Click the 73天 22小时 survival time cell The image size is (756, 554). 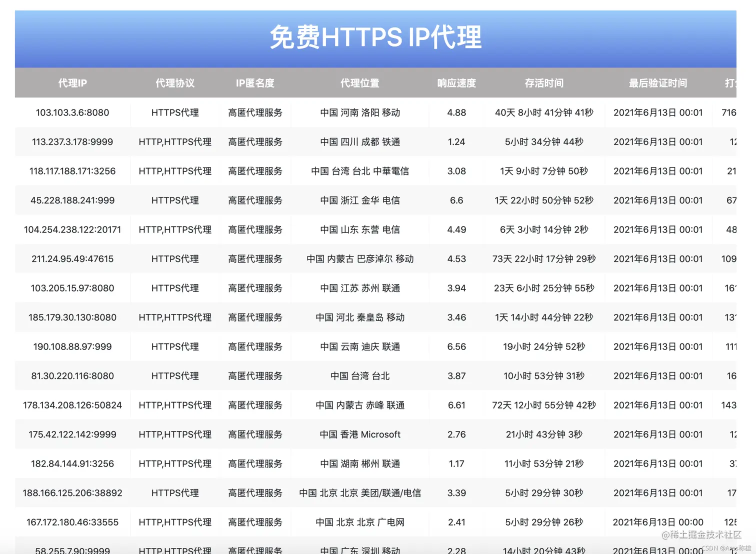click(543, 258)
